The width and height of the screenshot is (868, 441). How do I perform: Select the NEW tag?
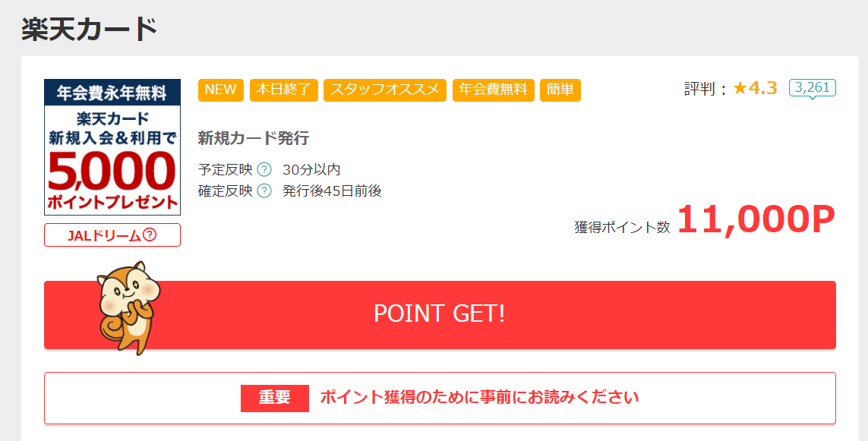(221, 90)
